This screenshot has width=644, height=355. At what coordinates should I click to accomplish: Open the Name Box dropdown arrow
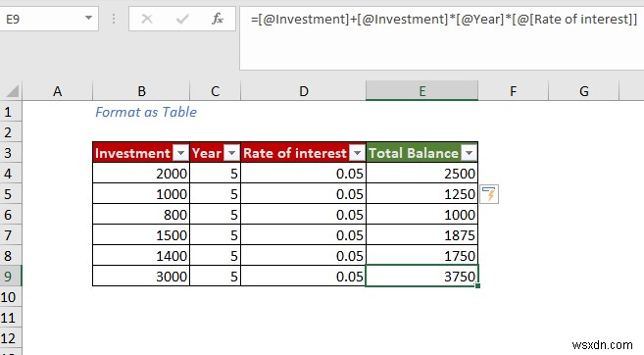(88, 19)
